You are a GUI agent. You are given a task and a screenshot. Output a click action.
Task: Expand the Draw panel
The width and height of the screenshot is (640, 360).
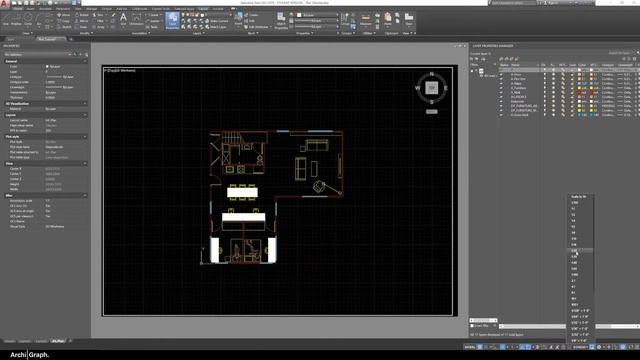27,33
